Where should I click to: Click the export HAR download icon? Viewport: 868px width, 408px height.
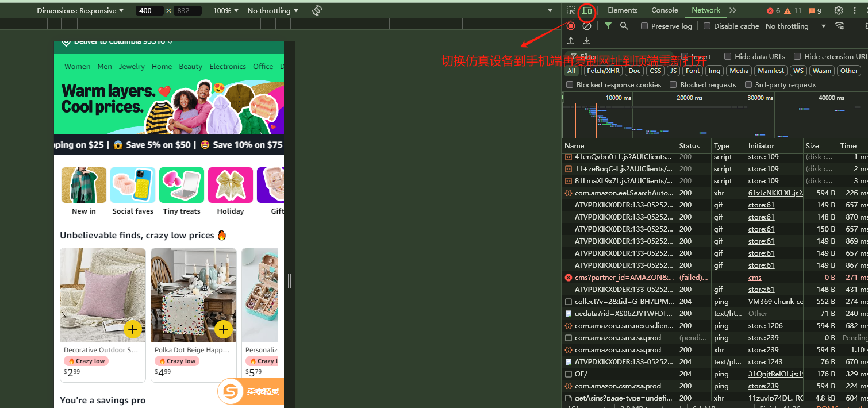tap(587, 41)
